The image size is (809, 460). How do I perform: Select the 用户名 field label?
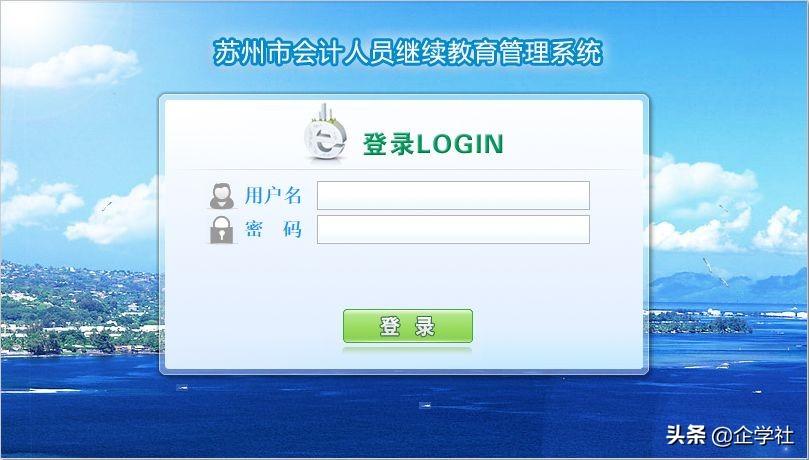273,195
